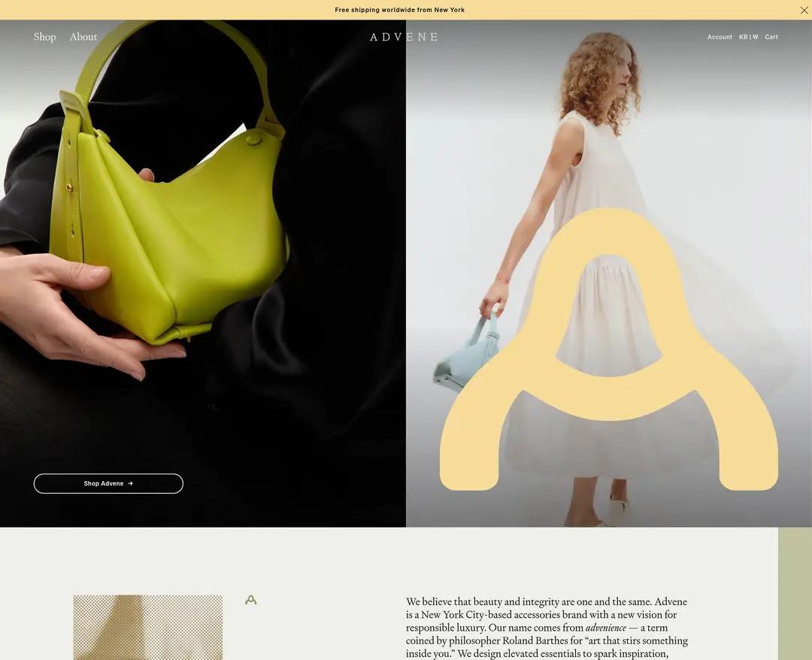Viewport: 812px width, 660px height.
Task: Select the green handbag hero image
Action: pos(203,274)
